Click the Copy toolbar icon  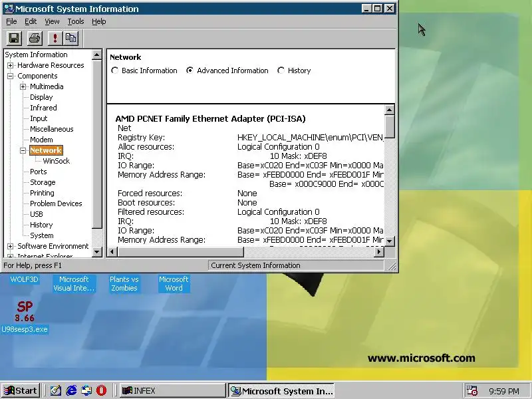70,38
